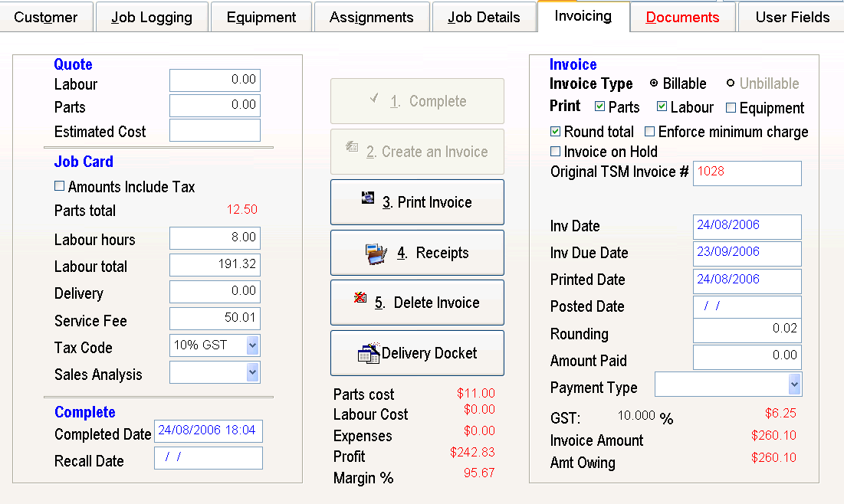Click the Labour hours field

pos(215,238)
